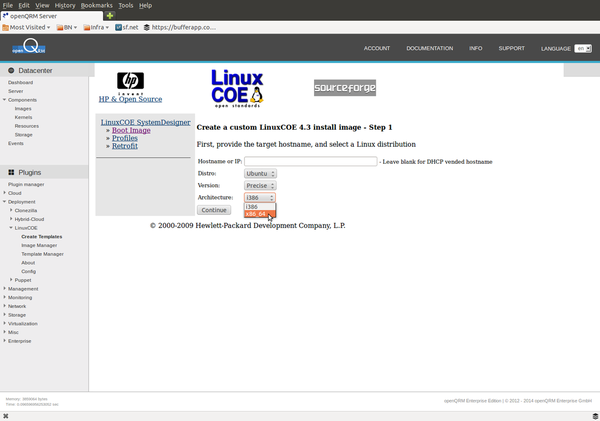Viewport: 600px width, 421px height.
Task: Open the Bookmarks menu
Action: [96, 5]
